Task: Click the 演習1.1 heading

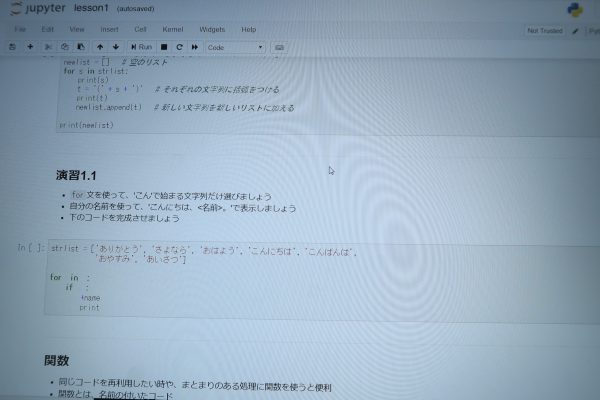Action: tap(76, 175)
